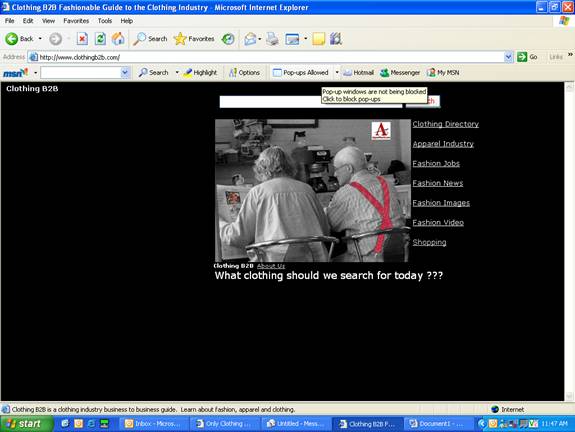The height and width of the screenshot is (432, 575).
Task: Click the About Us link
Action: click(271, 266)
